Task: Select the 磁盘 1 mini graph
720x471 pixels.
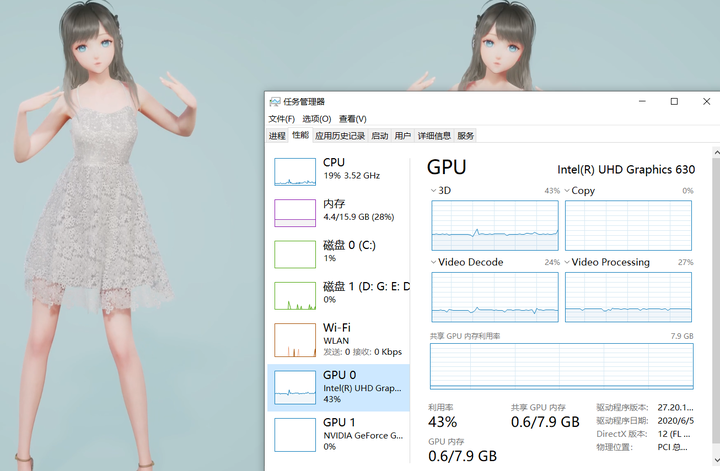Action: 295,296
